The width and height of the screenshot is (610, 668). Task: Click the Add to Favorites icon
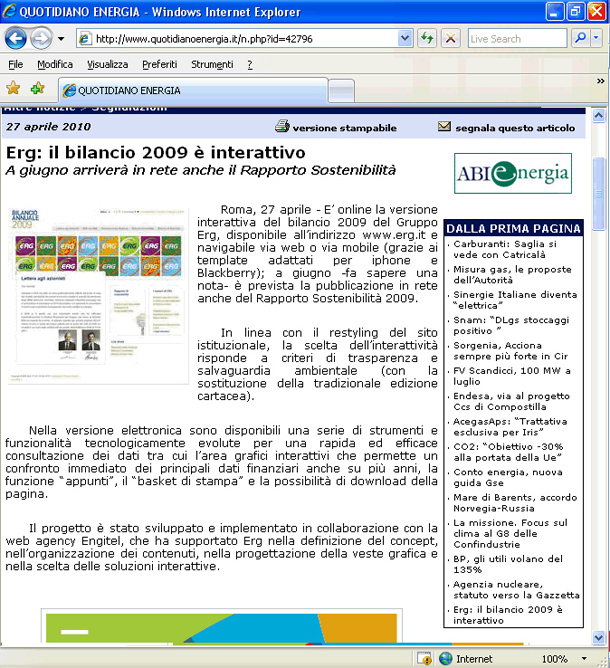click(37, 89)
